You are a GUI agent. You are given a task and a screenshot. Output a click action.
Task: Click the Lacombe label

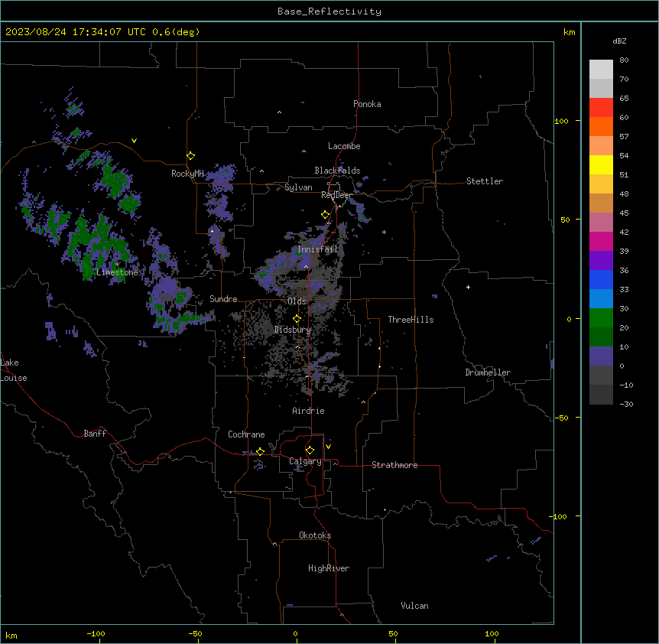point(344,146)
